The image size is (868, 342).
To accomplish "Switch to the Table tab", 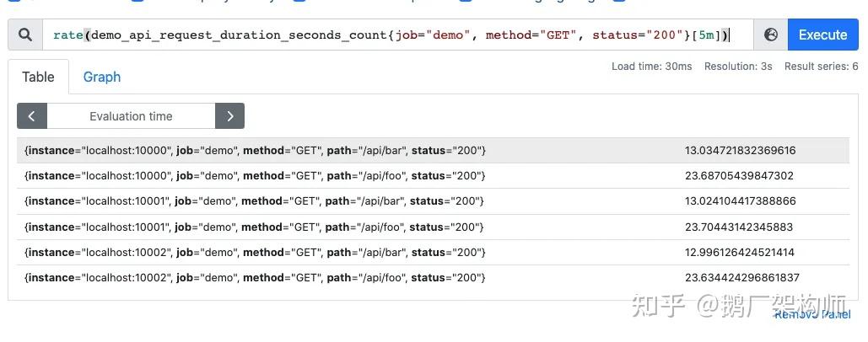I will pyautogui.click(x=38, y=77).
